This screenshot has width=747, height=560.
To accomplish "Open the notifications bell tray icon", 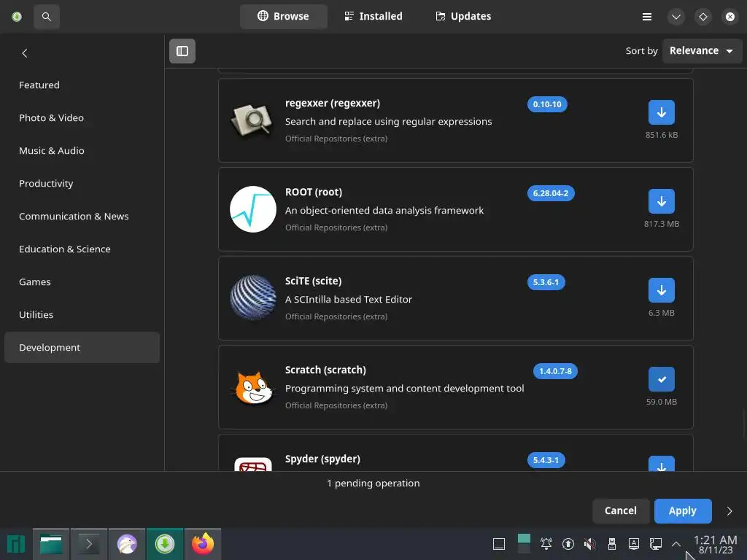I will pos(546,544).
